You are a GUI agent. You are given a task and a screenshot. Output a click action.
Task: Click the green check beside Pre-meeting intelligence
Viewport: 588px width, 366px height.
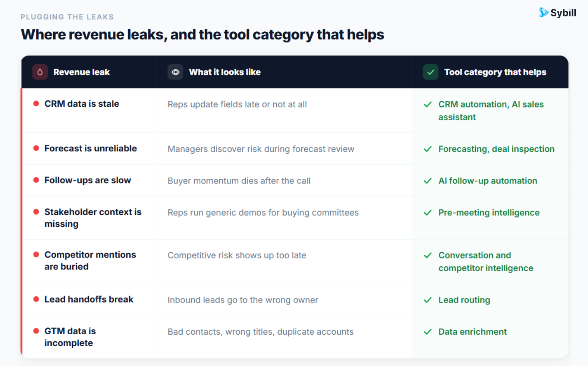428,213
